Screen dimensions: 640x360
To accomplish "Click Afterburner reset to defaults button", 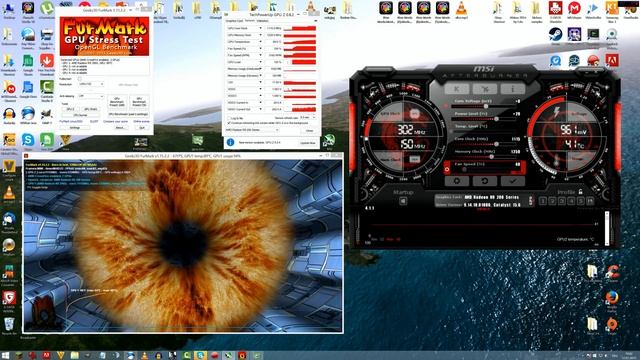I will coord(484,181).
